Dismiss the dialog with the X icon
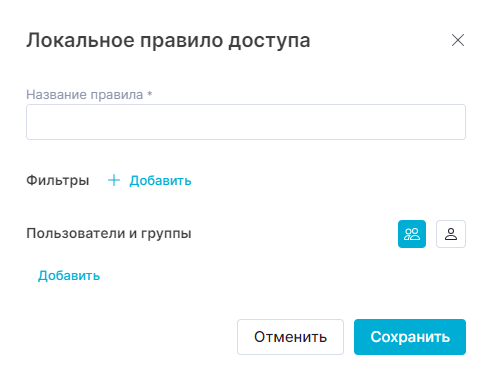This screenshot has width=494, height=379. click(458, 40)
